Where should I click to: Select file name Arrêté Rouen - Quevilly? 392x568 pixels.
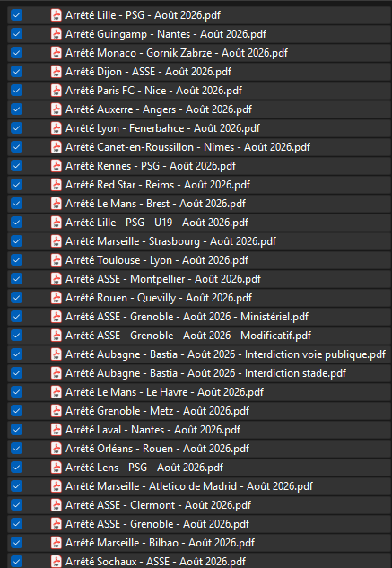point(159,298)
